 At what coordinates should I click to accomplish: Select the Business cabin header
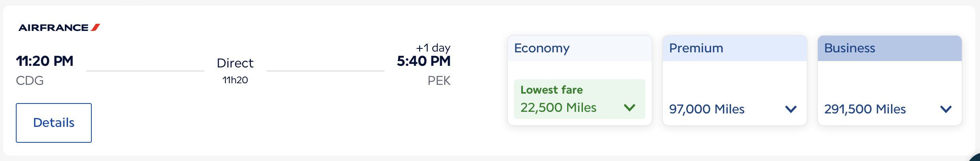(x=890, y=48)
